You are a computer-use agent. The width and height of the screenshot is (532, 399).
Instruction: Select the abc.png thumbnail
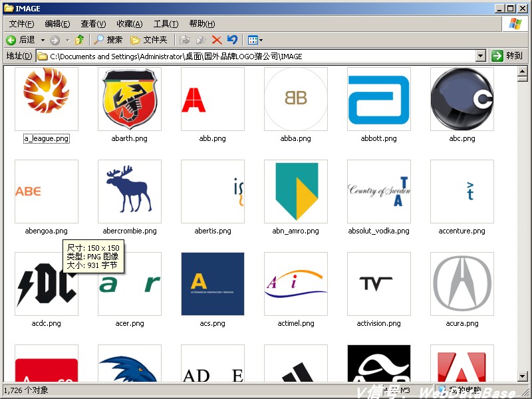462,99
